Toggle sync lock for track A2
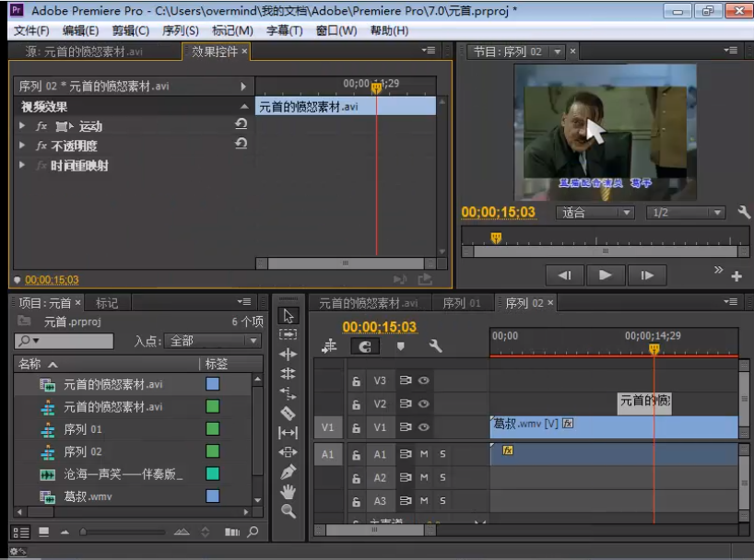The width and height of the screenshot is (754, 560). pyautogui.click(x=406, y=477)
